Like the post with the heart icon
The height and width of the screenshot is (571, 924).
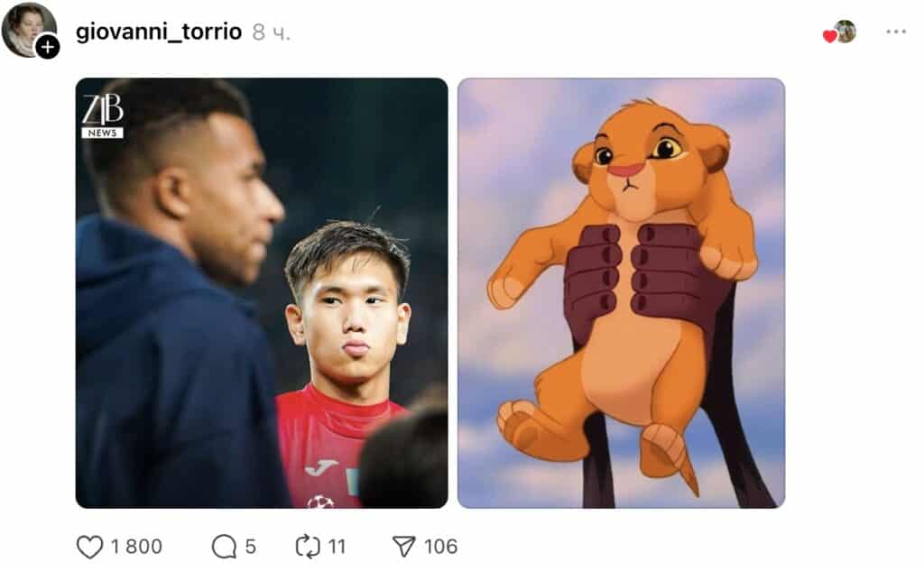[90, 546]
